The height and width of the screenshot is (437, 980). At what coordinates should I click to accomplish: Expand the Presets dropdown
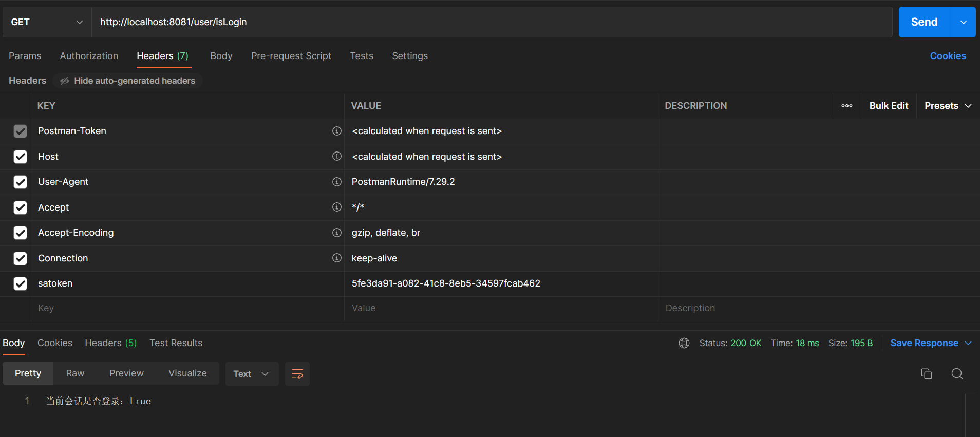coord(948,106)
